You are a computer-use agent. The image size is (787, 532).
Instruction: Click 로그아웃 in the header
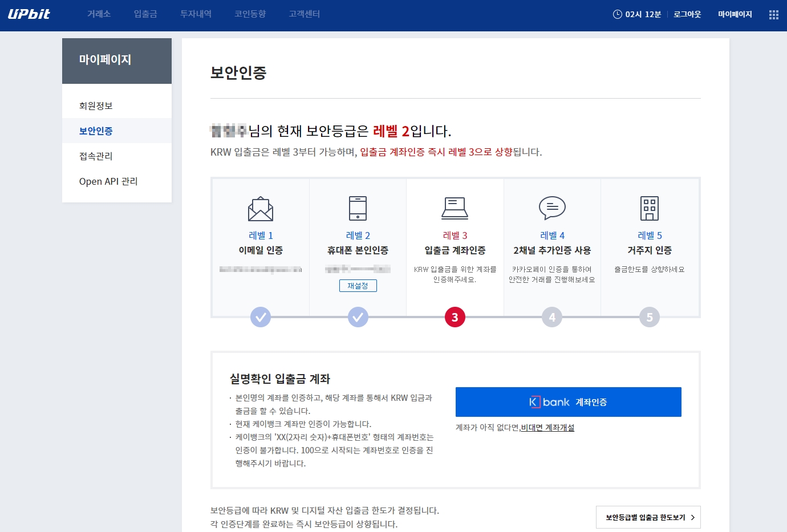(x=687, y=14)
